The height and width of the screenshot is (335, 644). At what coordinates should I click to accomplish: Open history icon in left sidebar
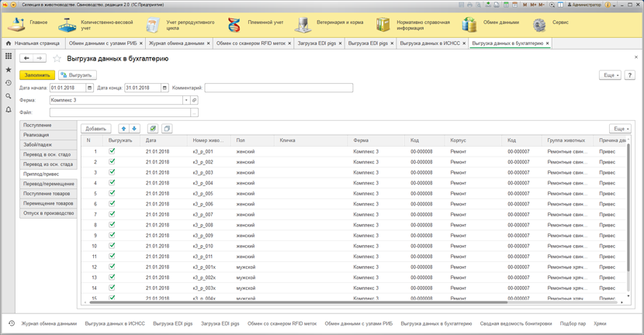point(9,83)
